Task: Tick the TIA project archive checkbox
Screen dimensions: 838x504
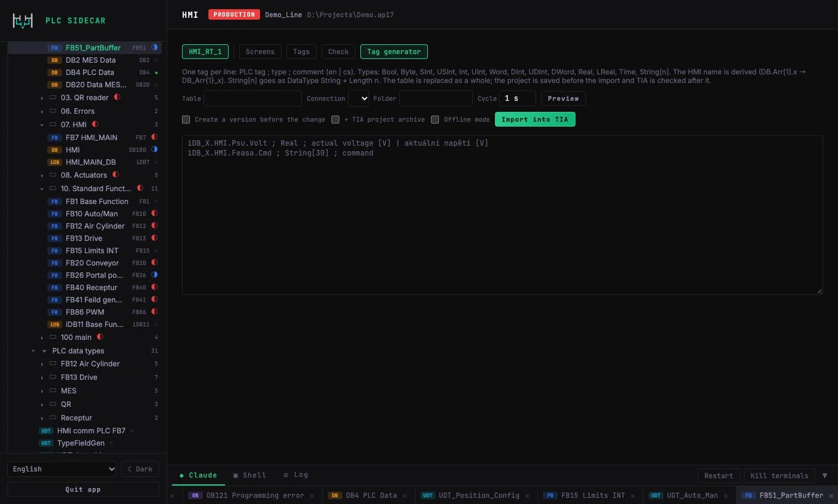Action: [336, 119]
